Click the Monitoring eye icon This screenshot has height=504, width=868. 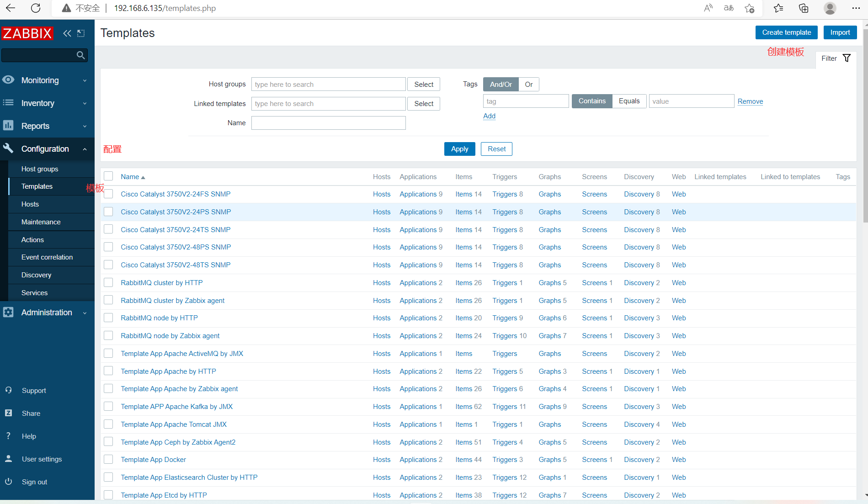pos(8,80)
